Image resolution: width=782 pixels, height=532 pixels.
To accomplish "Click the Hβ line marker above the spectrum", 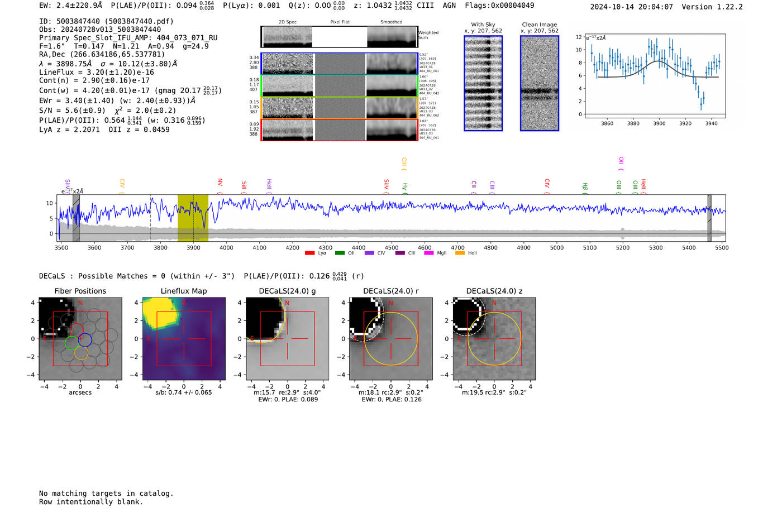I will pos(585,188).
